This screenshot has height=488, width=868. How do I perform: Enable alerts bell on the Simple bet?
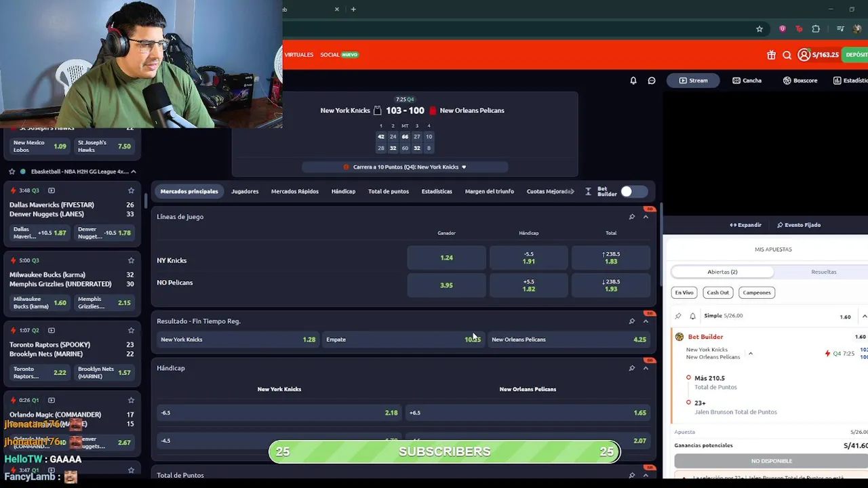pos(692,316)
